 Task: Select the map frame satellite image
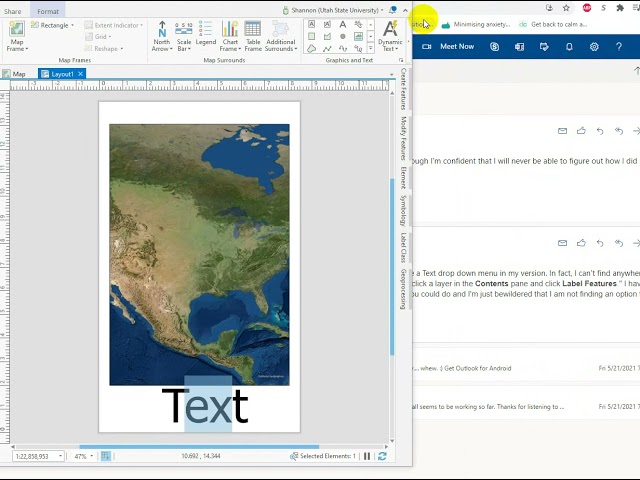199,255
